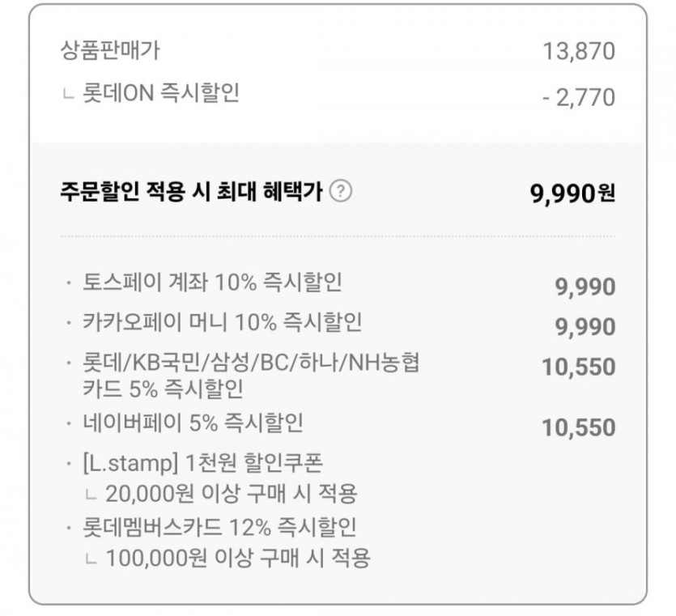Click the bold 9,990원 best price

572,194
